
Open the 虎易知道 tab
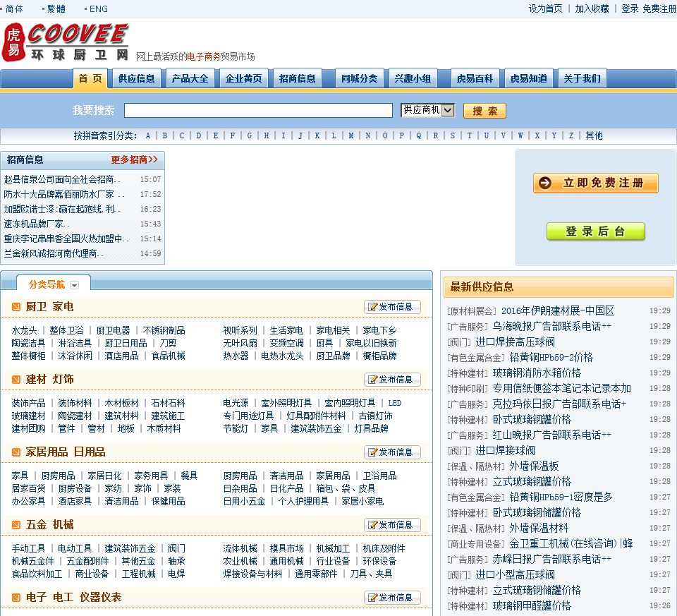coord(528,78)
